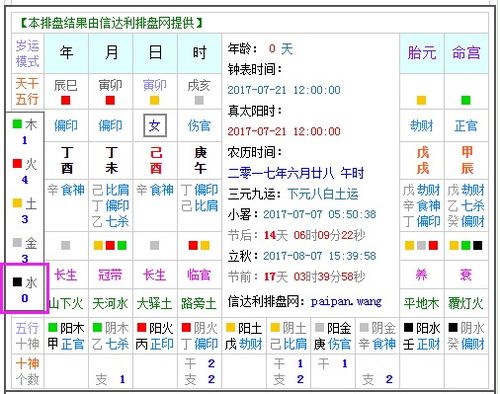Click the 冠带 life-stage label

(110, 275)
